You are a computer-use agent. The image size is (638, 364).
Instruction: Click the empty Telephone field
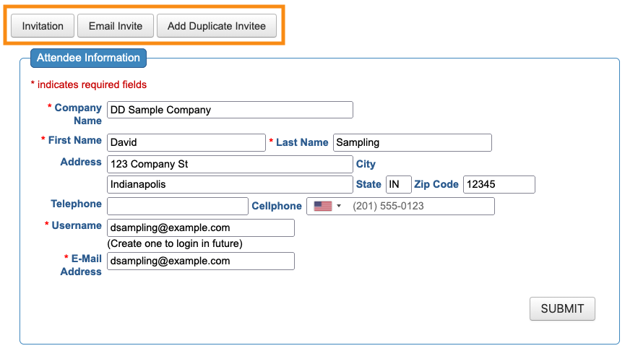pos(177,207)
